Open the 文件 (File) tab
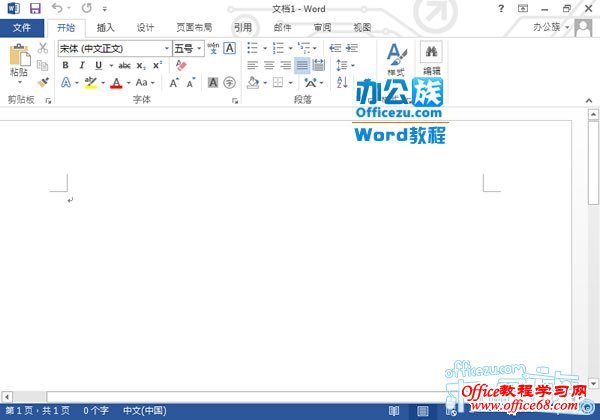Viewport: 600px width, 420px height. (22, 28)
